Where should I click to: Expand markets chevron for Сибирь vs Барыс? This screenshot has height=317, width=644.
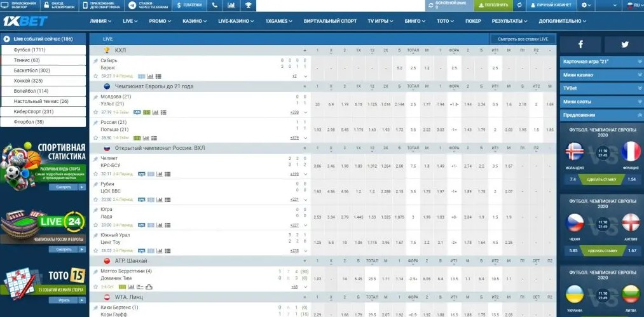(x=305, y=76)
